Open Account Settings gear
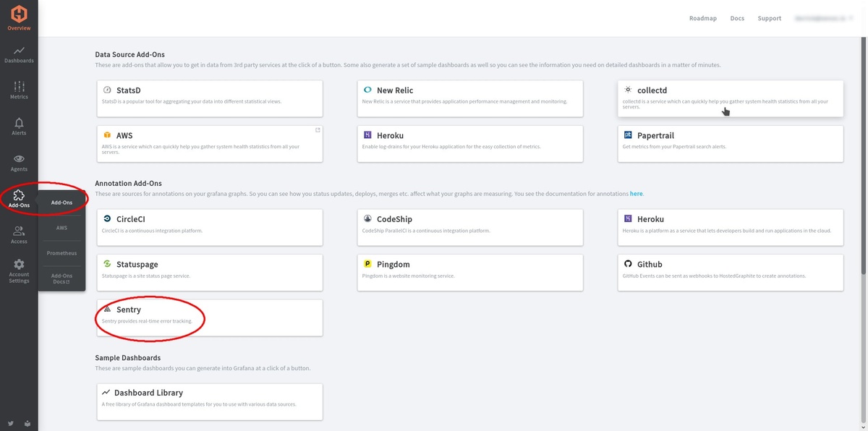This screenshot has height=431, width=868. pyautogui.click(x=19, y=271)
